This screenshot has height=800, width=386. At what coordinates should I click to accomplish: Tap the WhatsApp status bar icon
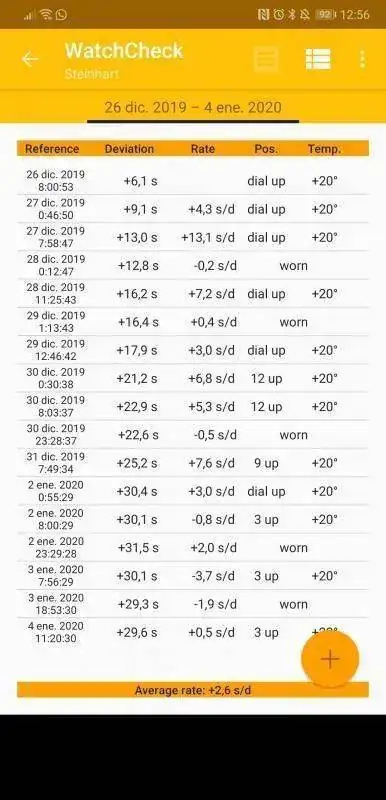61,14
